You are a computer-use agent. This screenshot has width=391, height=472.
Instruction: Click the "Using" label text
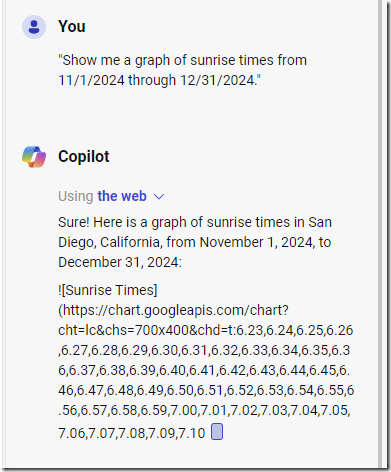[x=76, y=196]
